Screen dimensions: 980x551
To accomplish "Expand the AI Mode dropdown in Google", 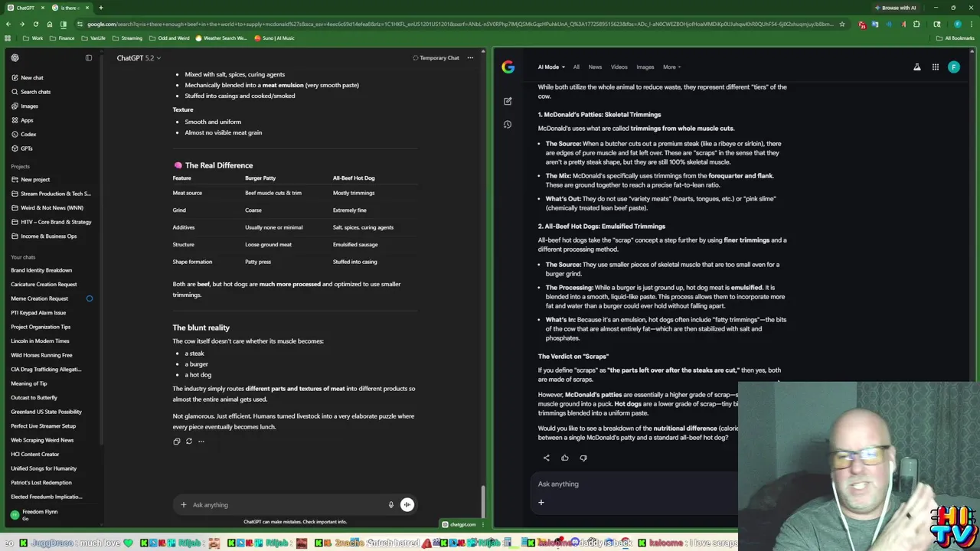I will 551,67.
